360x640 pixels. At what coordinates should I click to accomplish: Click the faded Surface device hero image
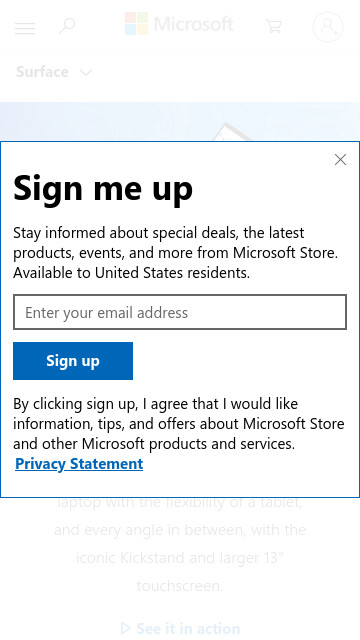pyautogui.click(x=180, y=122)
